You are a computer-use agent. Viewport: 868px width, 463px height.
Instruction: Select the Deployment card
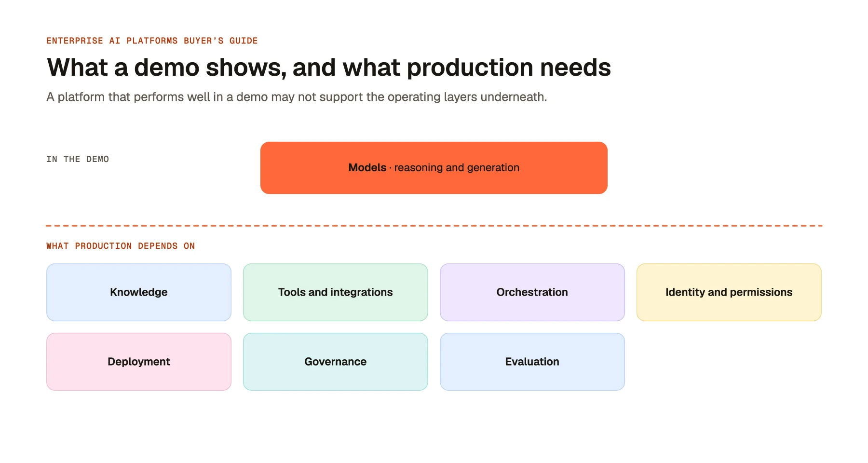[x=139, y=362]
